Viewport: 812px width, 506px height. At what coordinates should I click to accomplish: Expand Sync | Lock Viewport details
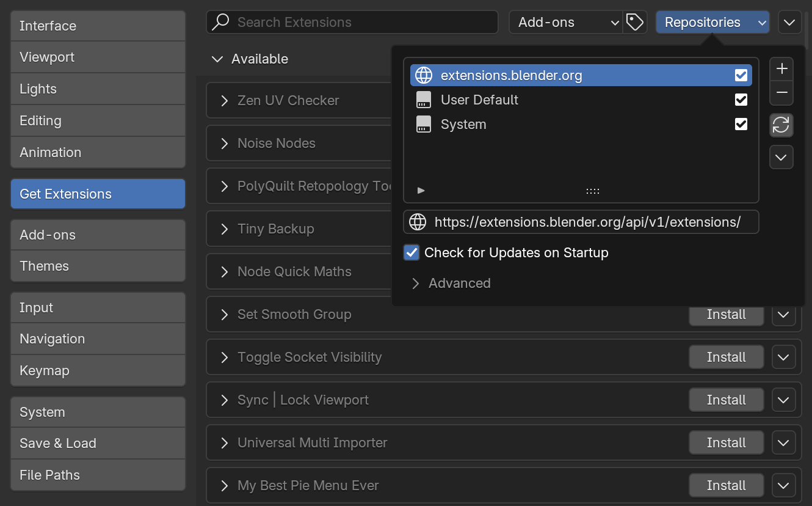coord(225,400)
